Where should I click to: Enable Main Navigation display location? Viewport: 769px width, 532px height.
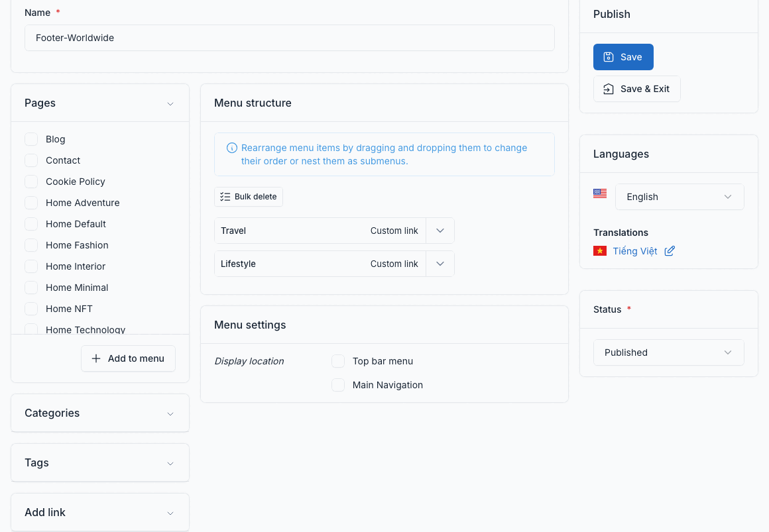click(338, 385)
